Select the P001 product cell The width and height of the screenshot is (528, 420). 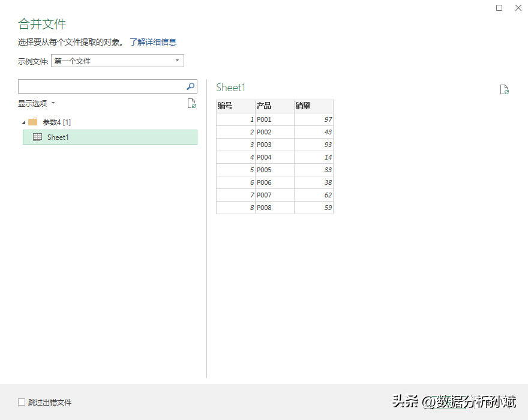275,119
